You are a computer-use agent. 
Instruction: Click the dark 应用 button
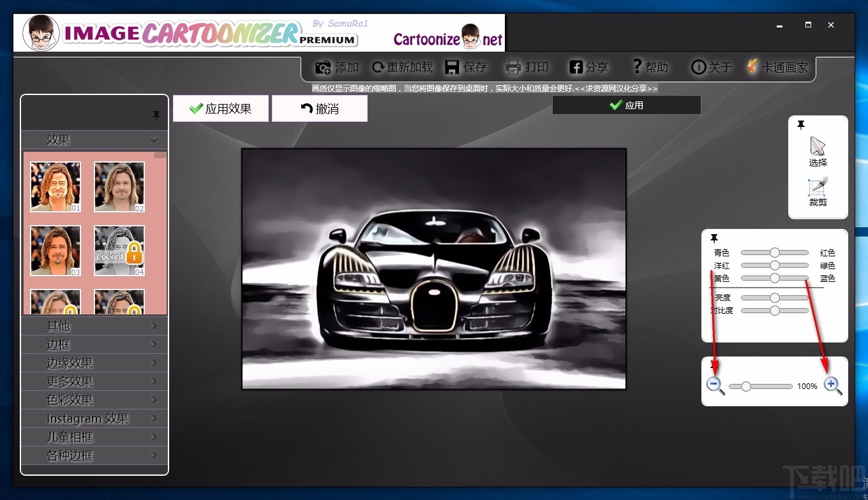coord(627,105)
